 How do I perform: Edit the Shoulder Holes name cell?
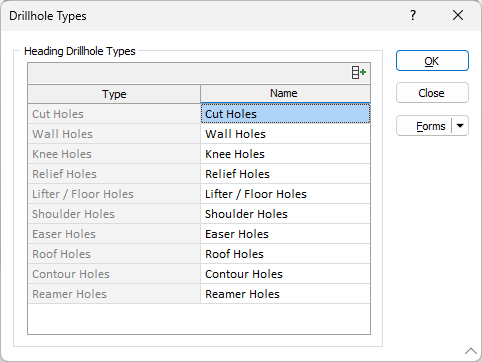285,214
